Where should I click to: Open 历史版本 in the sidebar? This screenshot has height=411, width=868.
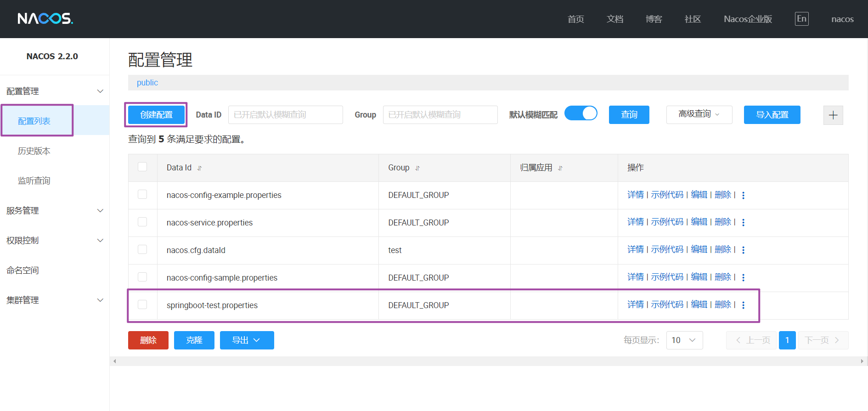point(34,151)
